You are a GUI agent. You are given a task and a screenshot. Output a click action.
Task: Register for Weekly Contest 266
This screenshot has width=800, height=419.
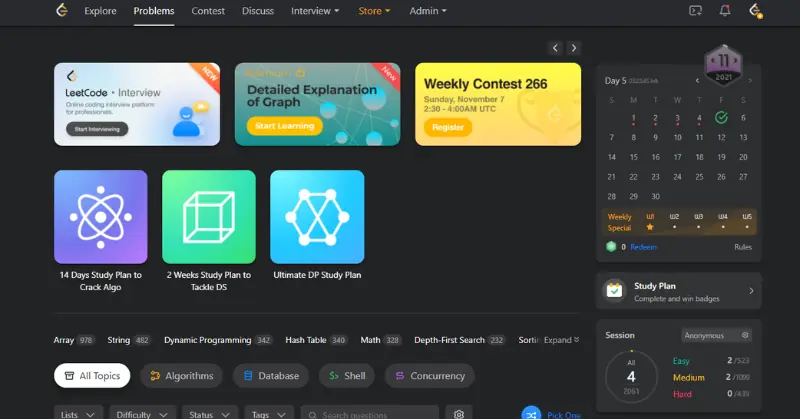pos(447,127)
